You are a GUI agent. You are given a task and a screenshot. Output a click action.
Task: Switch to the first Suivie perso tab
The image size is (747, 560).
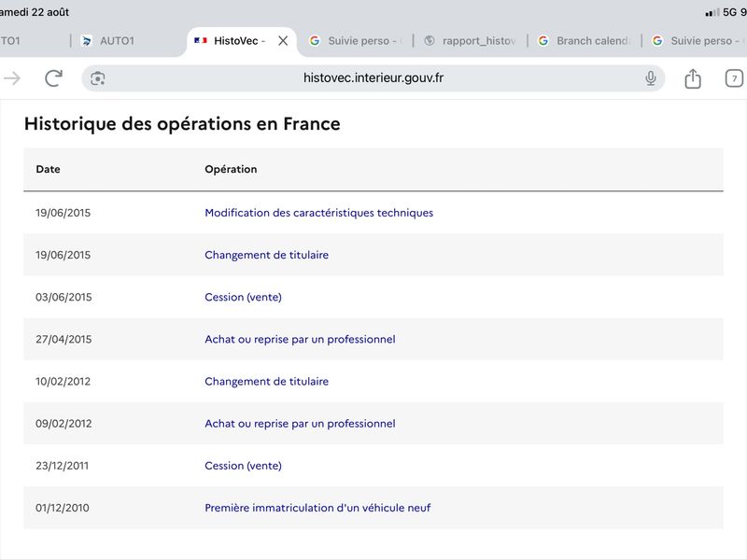357,41
